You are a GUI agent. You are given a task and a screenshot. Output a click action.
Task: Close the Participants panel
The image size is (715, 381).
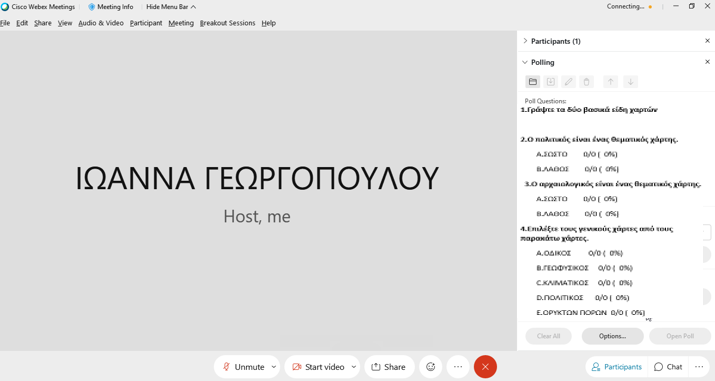coord(707,41)
